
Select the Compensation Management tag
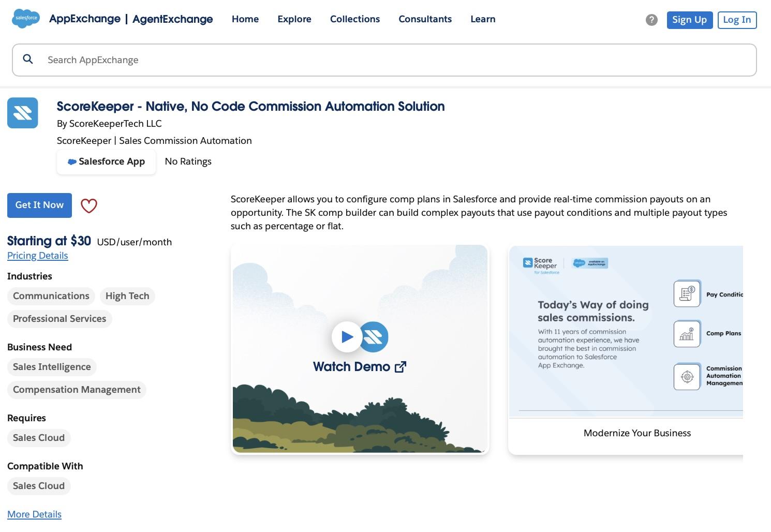77,390
